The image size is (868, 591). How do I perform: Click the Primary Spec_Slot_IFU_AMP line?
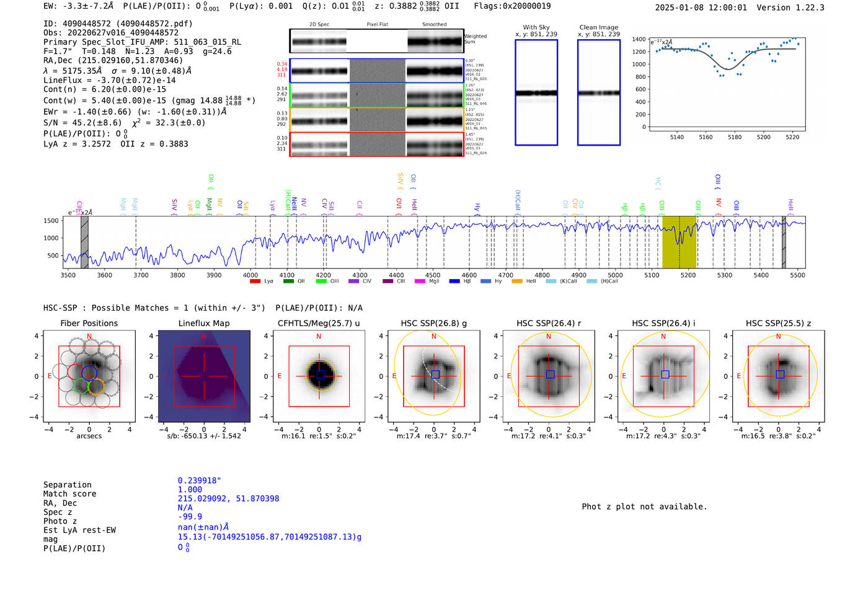(142, 42)
